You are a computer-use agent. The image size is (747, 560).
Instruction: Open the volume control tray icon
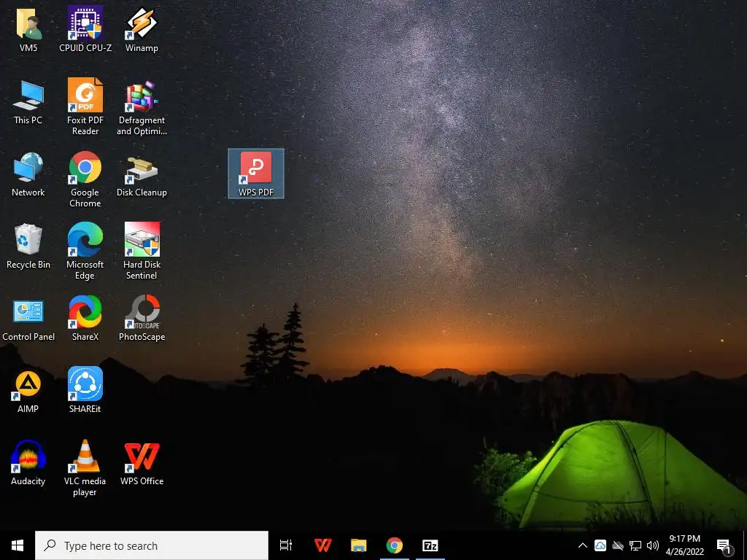coord(653,545)
